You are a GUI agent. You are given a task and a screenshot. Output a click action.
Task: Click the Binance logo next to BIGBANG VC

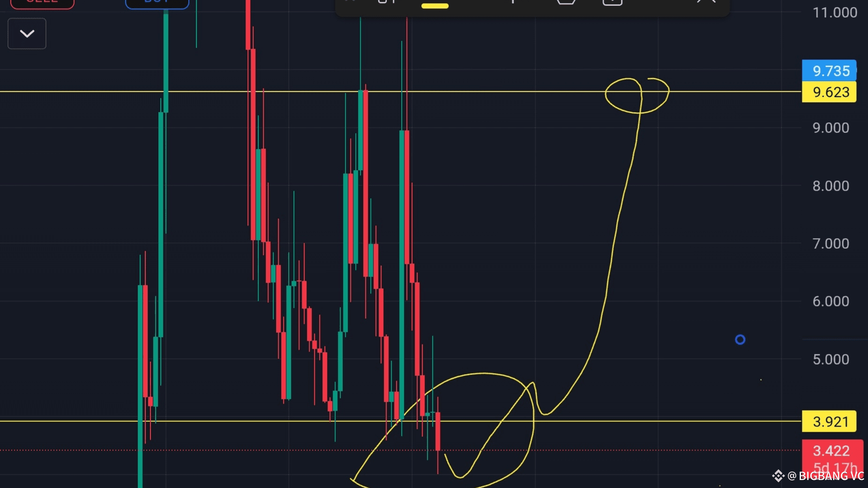click(778, 476)
